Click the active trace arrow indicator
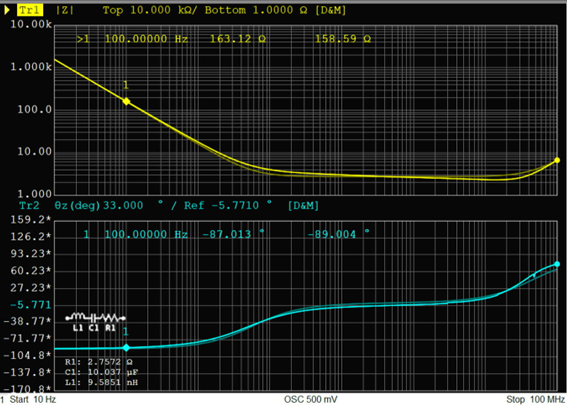 click(7, 10)
